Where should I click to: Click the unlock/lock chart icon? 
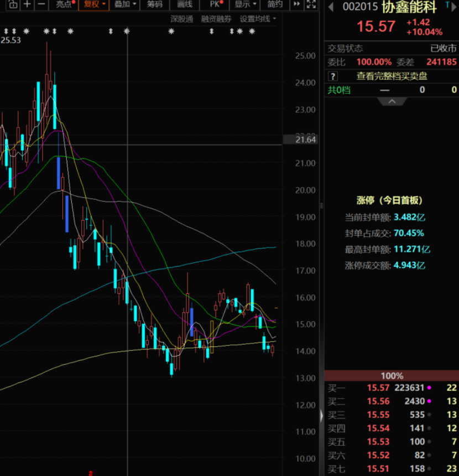13,4
